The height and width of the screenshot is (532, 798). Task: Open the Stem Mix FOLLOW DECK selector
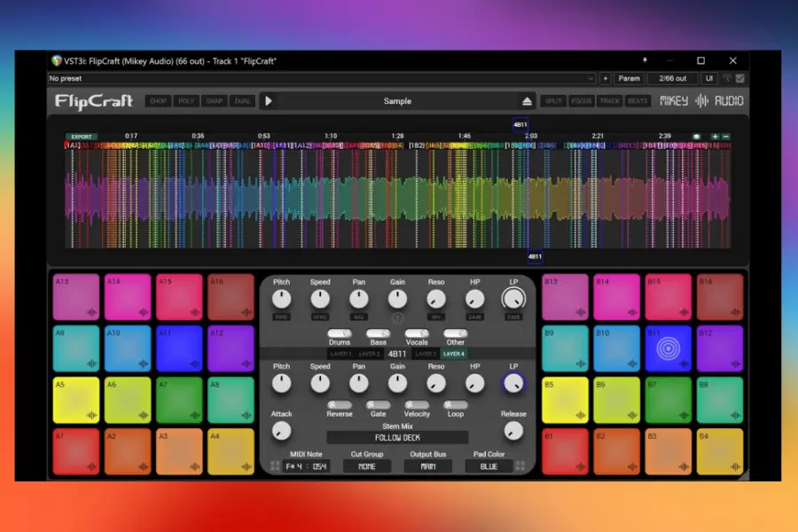point(396,436)
